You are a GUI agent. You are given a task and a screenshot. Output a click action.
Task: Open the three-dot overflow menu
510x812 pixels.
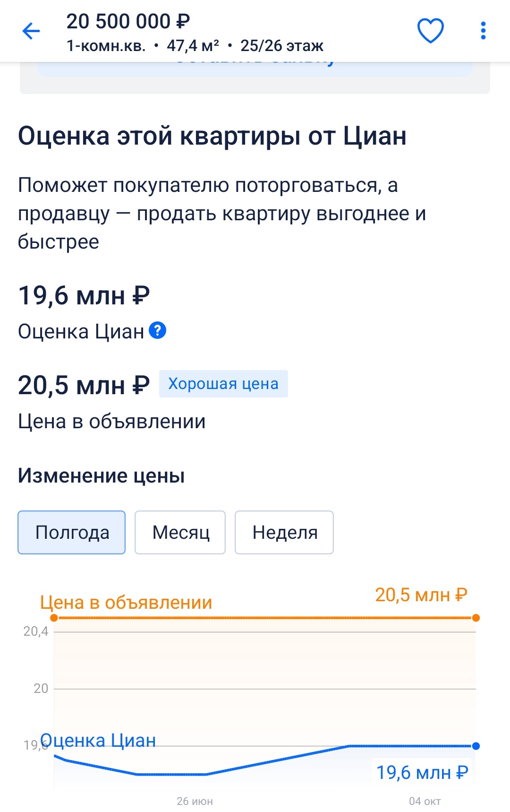pos(483,31)
